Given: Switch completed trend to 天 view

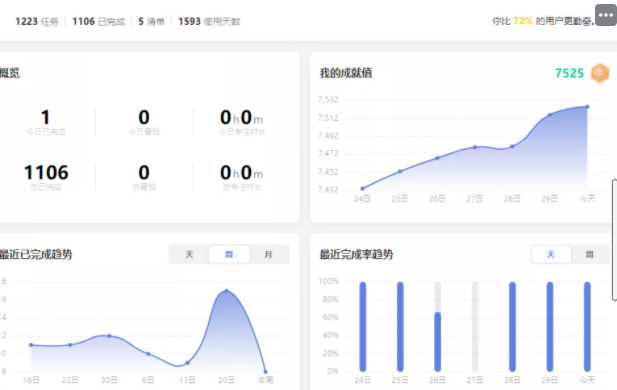Looking at the screenshot, I should [x=189, y=255].
